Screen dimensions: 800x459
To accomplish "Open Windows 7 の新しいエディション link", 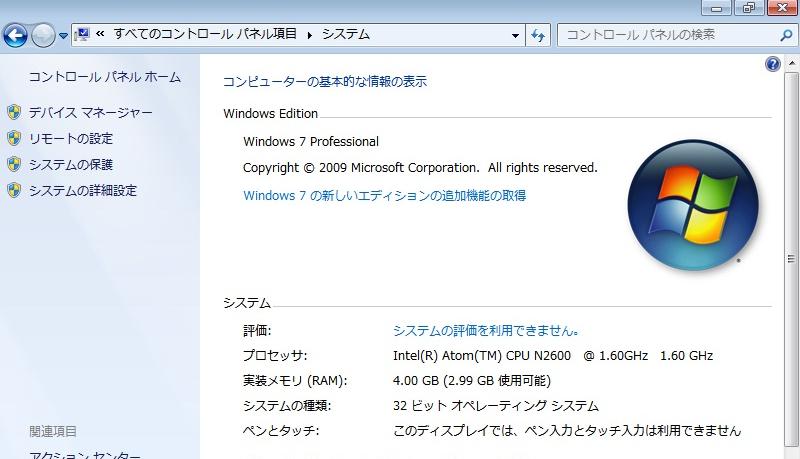I will tap(385, 195).
